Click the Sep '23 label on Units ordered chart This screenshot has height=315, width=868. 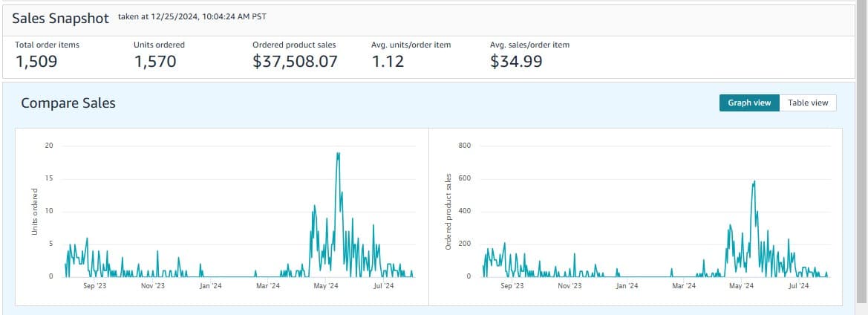click(x=95, y=285)
